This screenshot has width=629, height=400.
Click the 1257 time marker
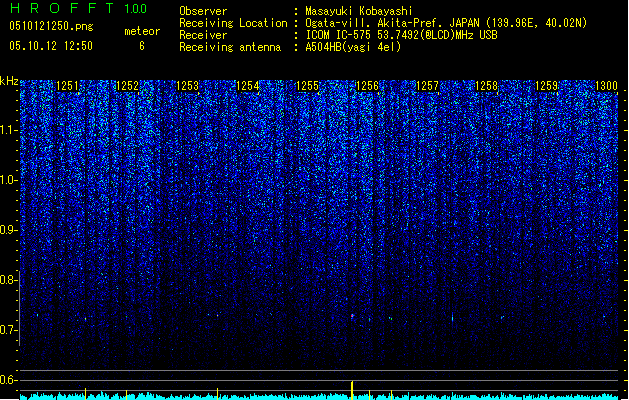point(428,86)
